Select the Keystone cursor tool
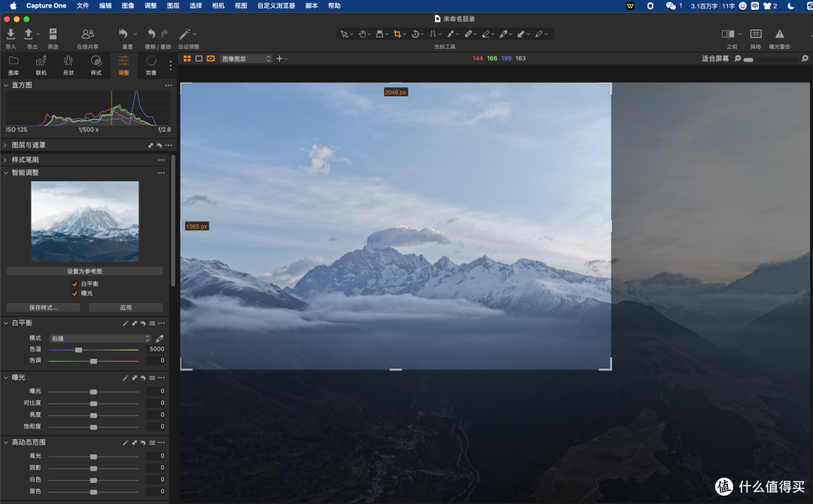Viewport: 813px width, 504px height. tap(432, 34)
